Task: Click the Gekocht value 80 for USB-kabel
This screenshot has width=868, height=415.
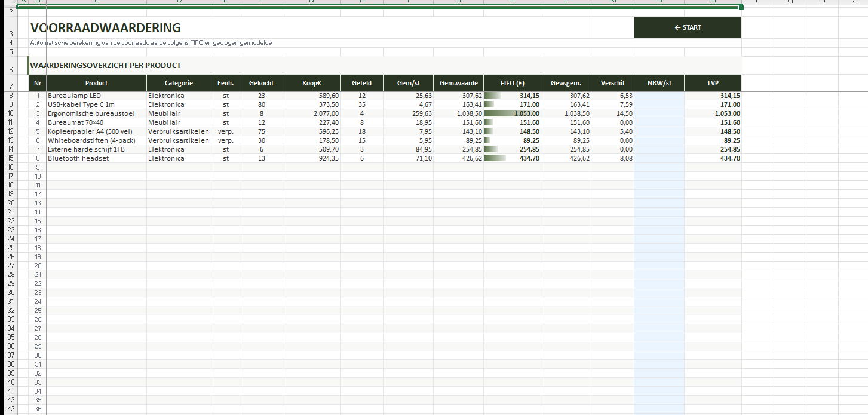Action: [x=261, y=104]
